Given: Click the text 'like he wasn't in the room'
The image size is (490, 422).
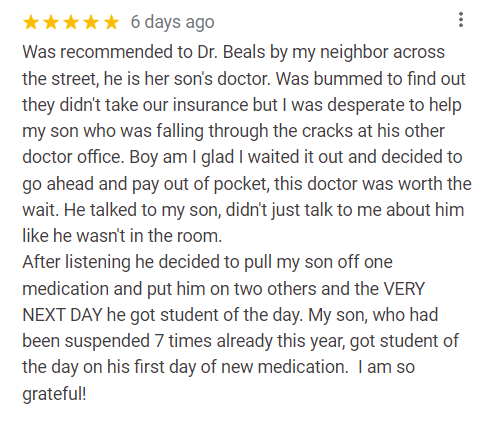Looking at the screenshot, I should [x=122, y=236].
